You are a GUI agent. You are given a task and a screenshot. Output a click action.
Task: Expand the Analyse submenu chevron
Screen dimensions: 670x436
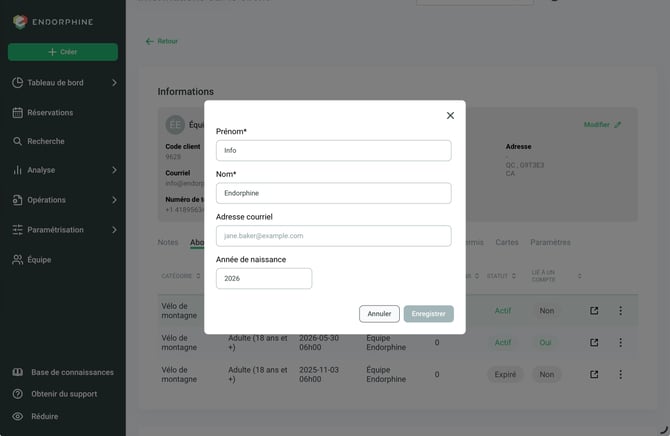[114, 170]
